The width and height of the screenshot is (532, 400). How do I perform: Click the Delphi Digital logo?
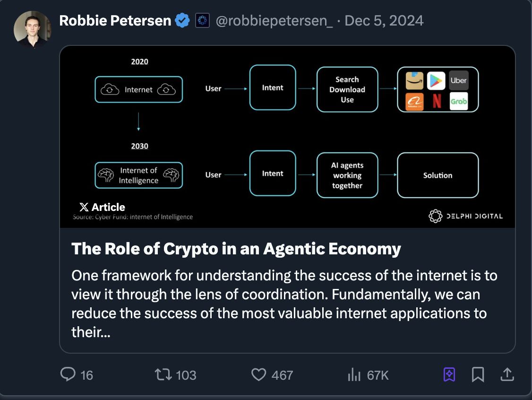click(465, 216)
